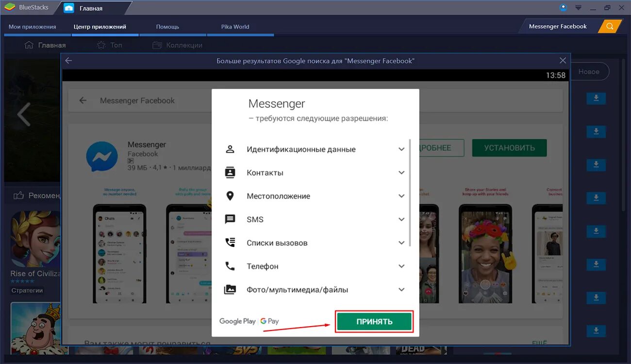Image resolution: width=631 pixels, height=364 pixels.
Task: Click the Messenger app icon
Action: coord(102,156)
